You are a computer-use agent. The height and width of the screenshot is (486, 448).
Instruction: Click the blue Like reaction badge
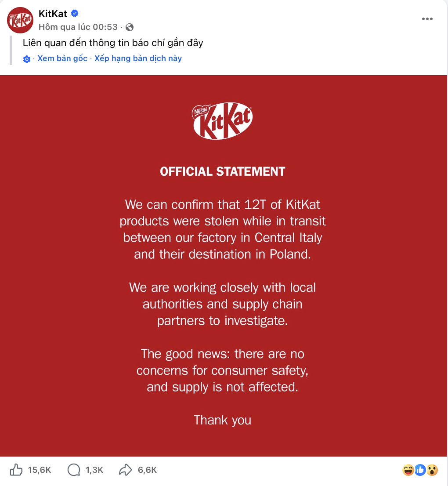click(x=420, y=470)
